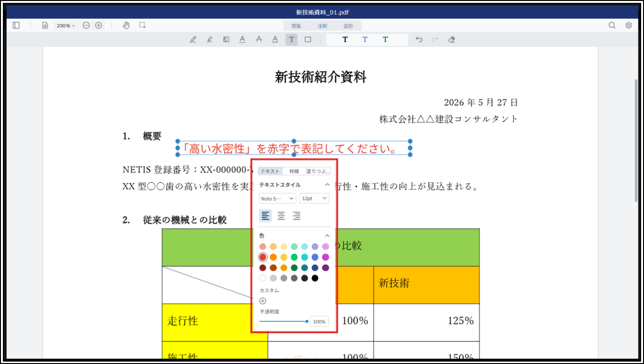Zoom in with the plus circle icon
644x364 pixels.
coord(98,25)
